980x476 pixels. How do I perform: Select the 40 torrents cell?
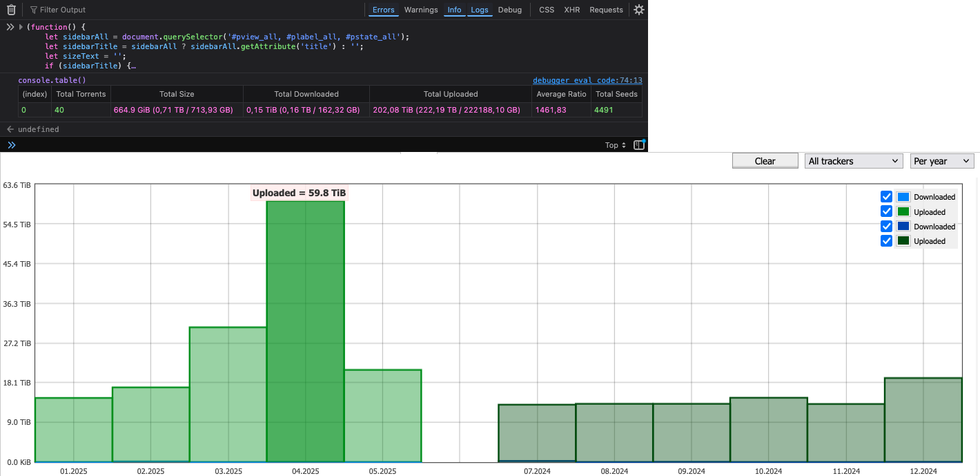81,110
